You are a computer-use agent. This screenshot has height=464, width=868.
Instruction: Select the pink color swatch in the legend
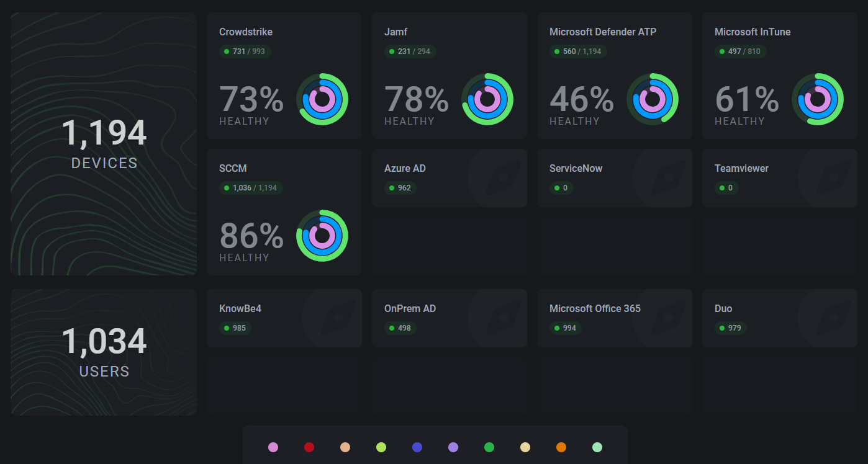pyautogui.click(x=273, y=447)
